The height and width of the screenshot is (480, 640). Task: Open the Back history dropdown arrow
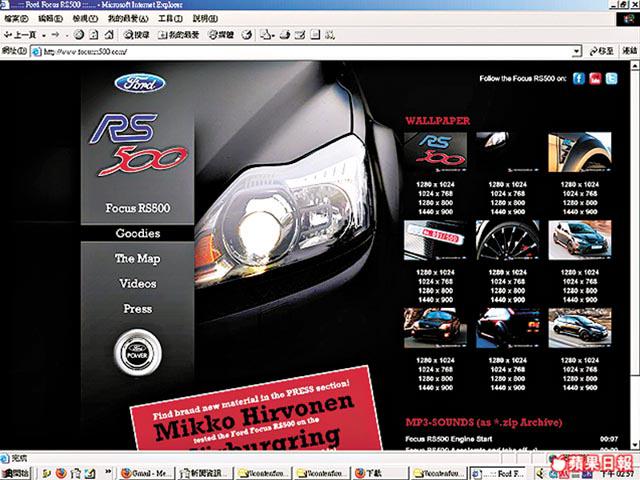(x=43, y=35)
